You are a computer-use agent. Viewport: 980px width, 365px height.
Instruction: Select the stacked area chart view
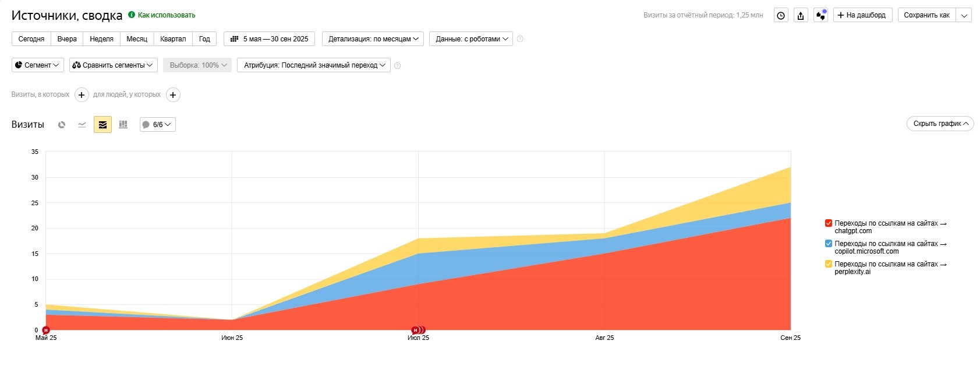point(102,125)
